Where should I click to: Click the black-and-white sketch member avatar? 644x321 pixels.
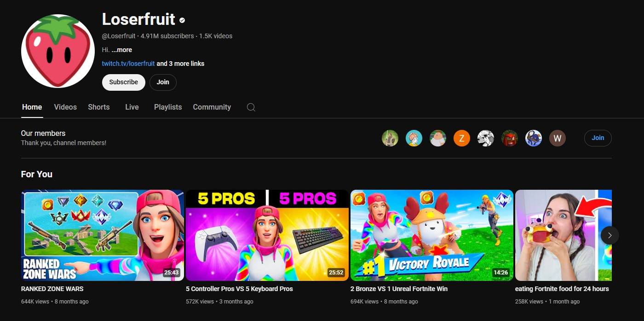tap(486, 138)
